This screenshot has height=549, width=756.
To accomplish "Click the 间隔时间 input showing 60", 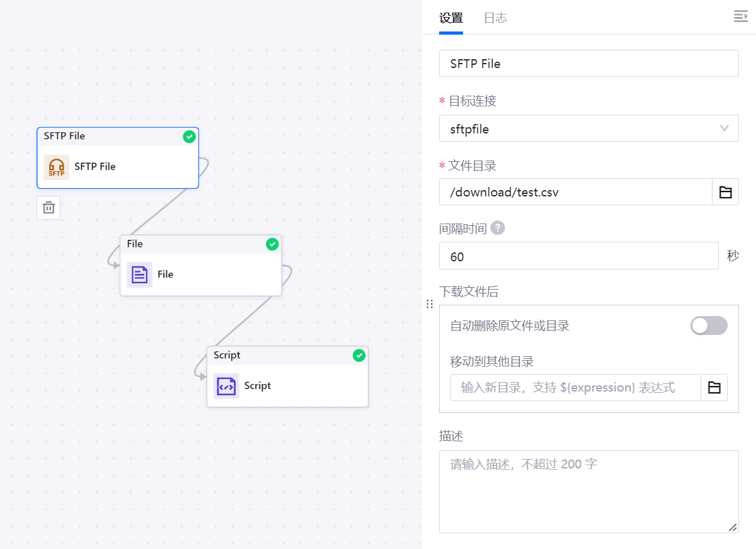I will click(x=578, y=256).
